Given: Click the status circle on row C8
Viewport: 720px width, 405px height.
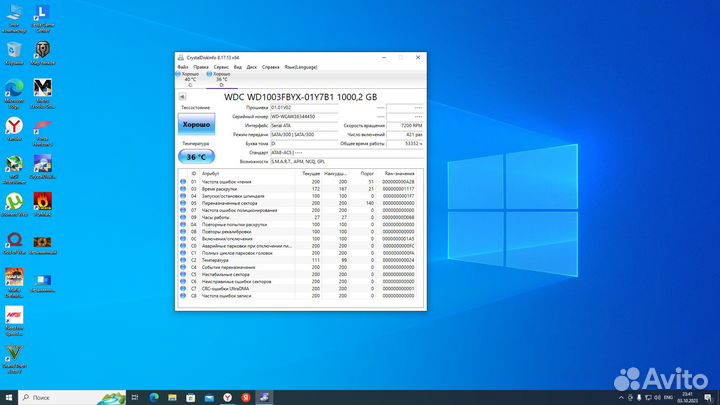Looking at the screenshot, I should pyautogui.click(x=183, y=296).
